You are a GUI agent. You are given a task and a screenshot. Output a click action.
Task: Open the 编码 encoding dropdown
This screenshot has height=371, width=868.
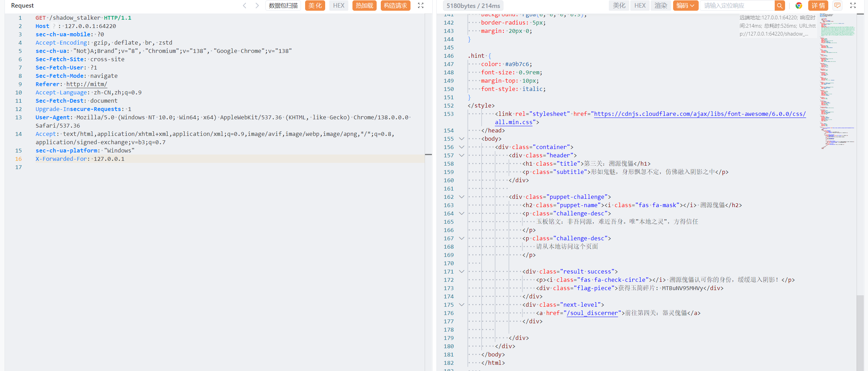pos(685,6)
